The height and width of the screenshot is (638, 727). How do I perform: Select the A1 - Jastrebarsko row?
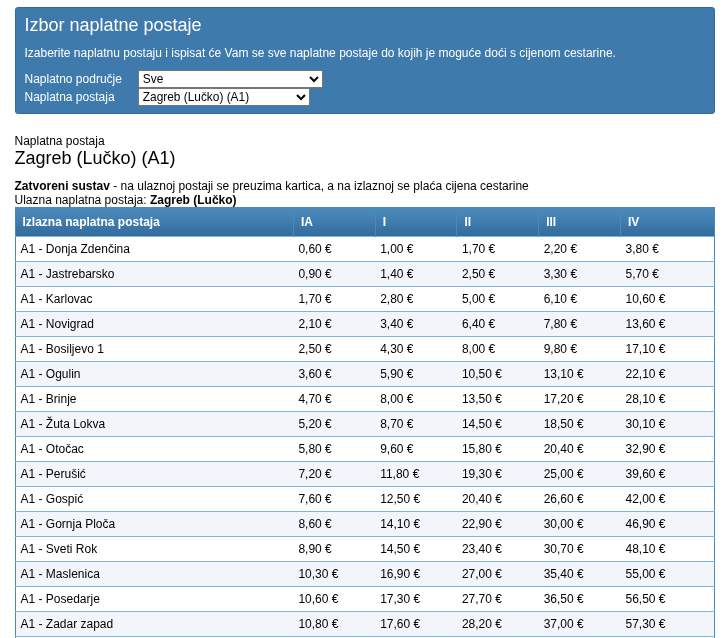tap(67, 274)
